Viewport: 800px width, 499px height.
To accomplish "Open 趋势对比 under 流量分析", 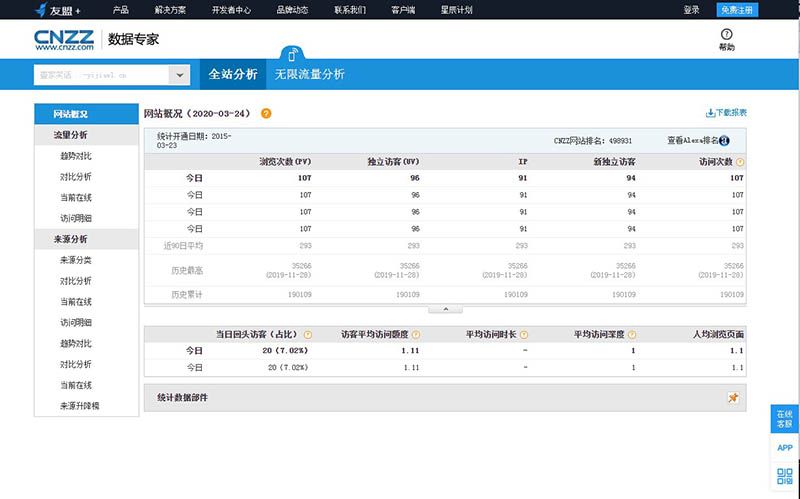I will [x=76, y=156].
